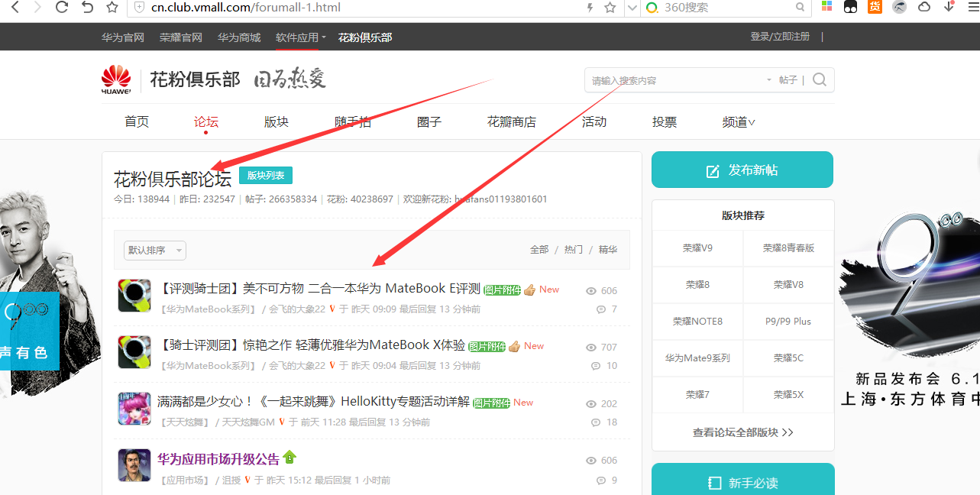Click the browser address bar URL

[246, 8]
